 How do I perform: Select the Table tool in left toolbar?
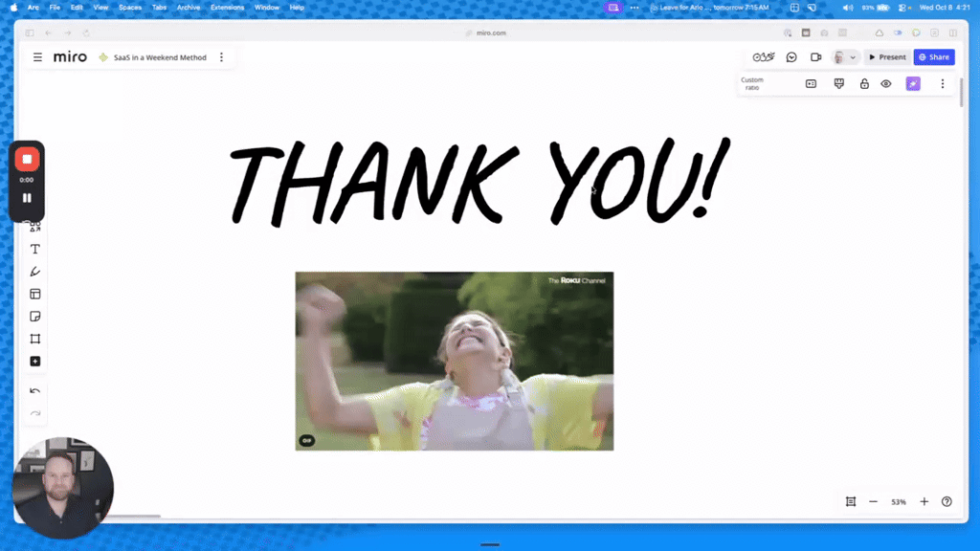[x=35, y=295]
